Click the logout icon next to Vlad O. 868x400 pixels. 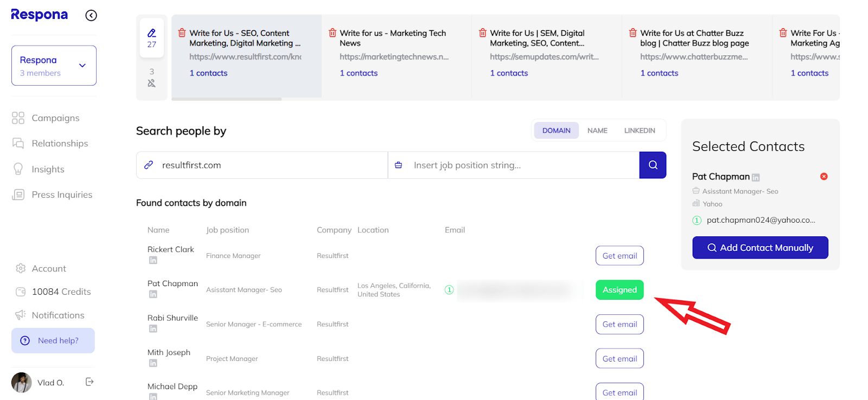tap(90, 382)
